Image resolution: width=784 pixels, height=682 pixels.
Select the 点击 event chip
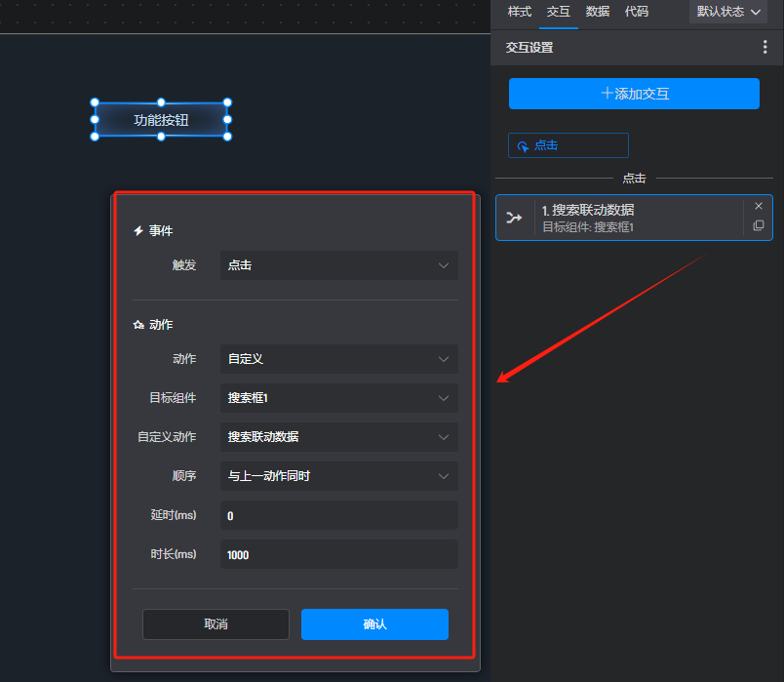568,145
